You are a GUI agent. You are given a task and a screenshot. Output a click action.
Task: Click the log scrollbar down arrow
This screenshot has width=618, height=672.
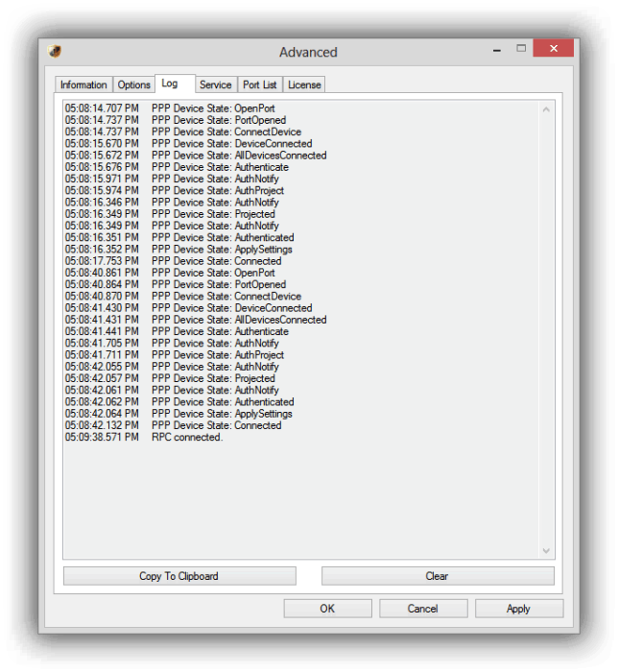(546, 550)
